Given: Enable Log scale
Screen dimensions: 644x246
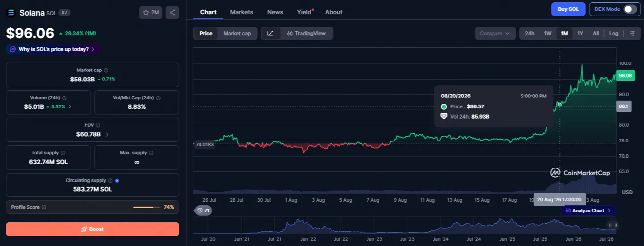Looking at the screenshot, I should click(x=614, y=34).
